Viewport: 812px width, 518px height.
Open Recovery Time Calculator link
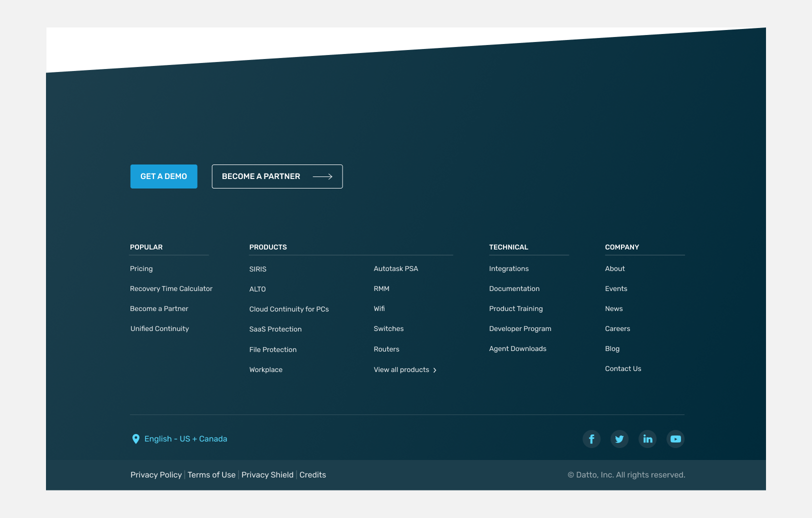coord(171,288)
